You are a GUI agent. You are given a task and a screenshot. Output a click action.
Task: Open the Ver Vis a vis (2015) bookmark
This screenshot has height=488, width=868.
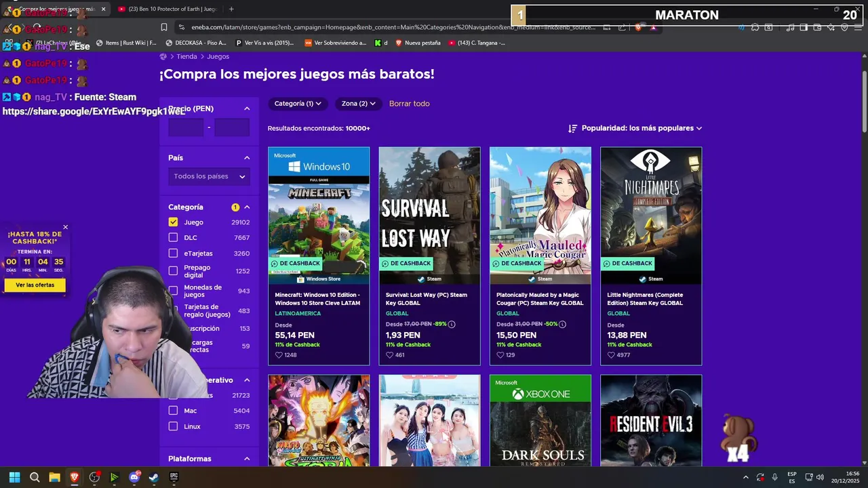coord(264,43)
